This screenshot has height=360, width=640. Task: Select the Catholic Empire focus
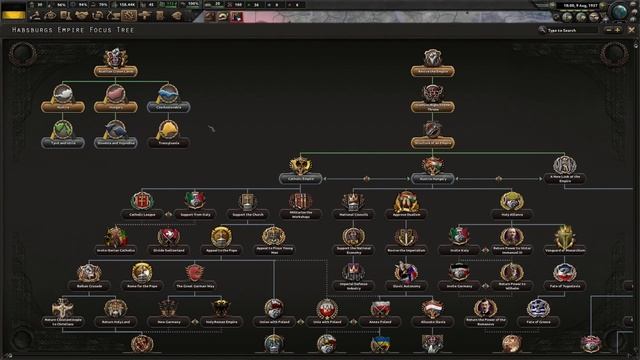coord(300,170)
